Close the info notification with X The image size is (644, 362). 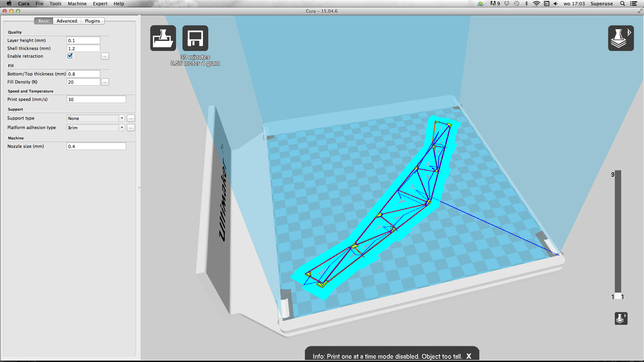tap(469, 356)
